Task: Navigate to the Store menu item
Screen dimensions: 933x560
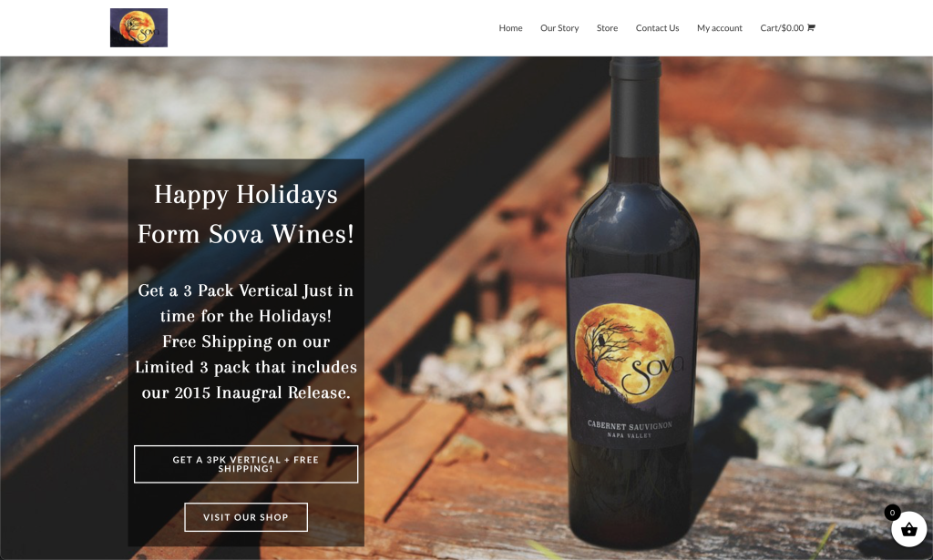Action: [x=607, y=28]
